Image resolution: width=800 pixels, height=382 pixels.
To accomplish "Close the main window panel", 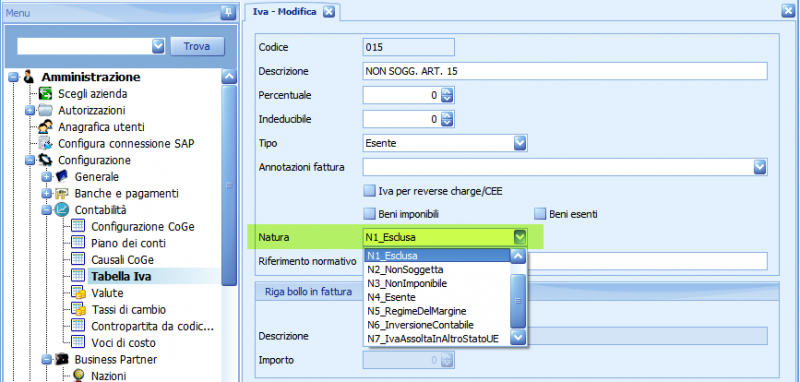I will pos(788,11).
